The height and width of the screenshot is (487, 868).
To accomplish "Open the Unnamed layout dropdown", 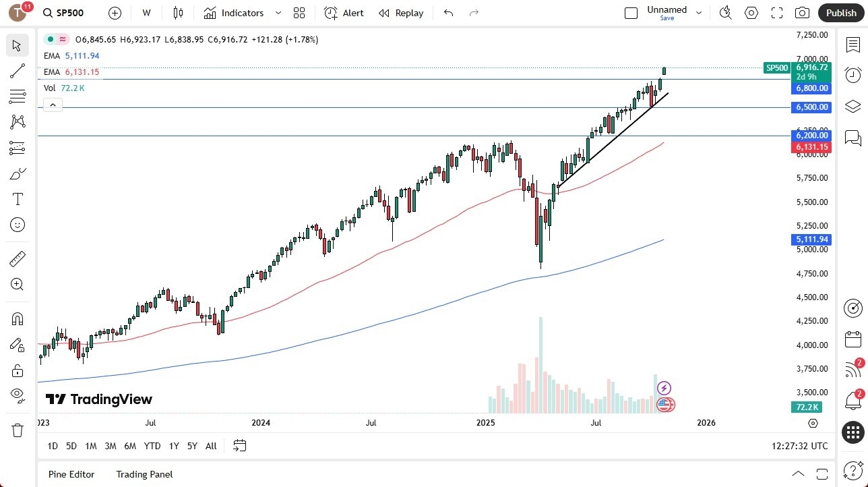I will coord(699,12).
